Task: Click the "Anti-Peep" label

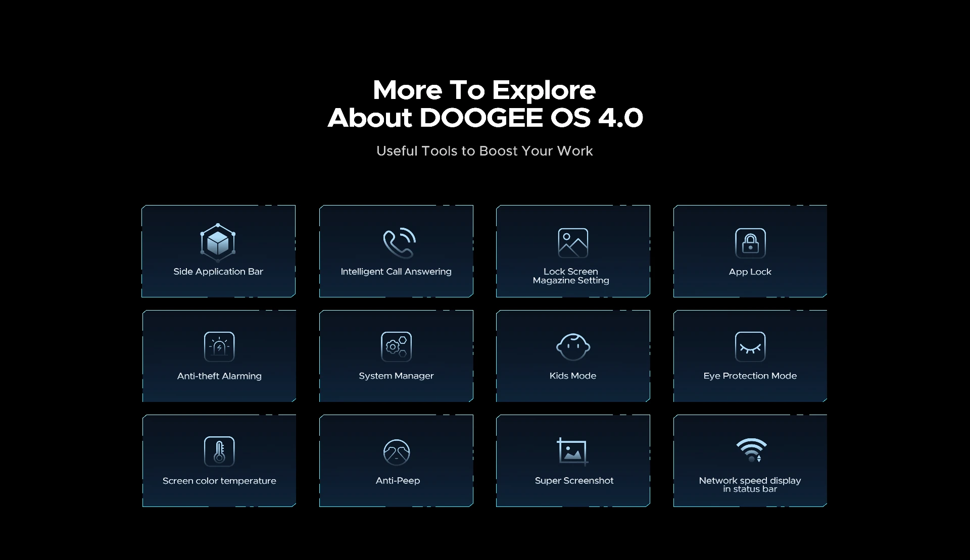Action: [x=398, y=481]
